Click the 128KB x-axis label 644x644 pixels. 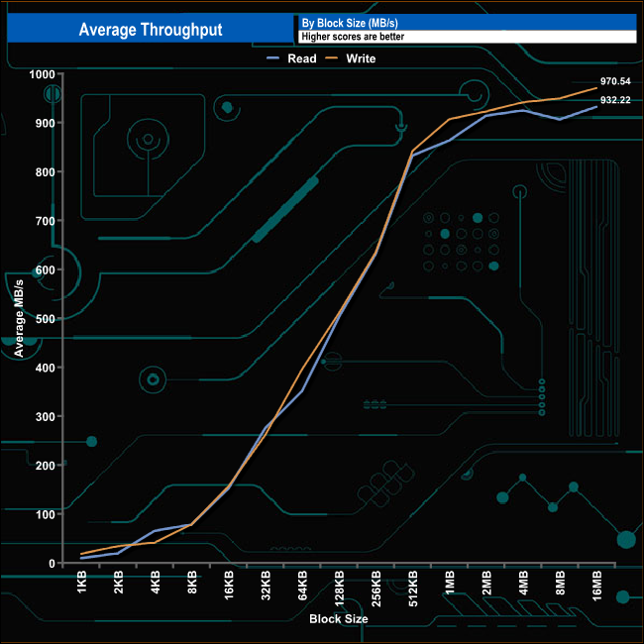pyautogui.click(x=339, y=589)
